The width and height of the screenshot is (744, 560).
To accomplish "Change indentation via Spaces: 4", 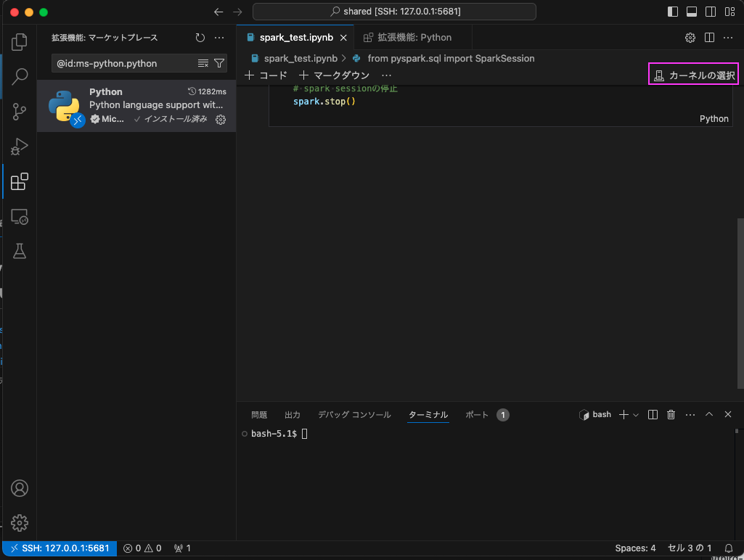I will pyautogui.click(x=635, y=548).
